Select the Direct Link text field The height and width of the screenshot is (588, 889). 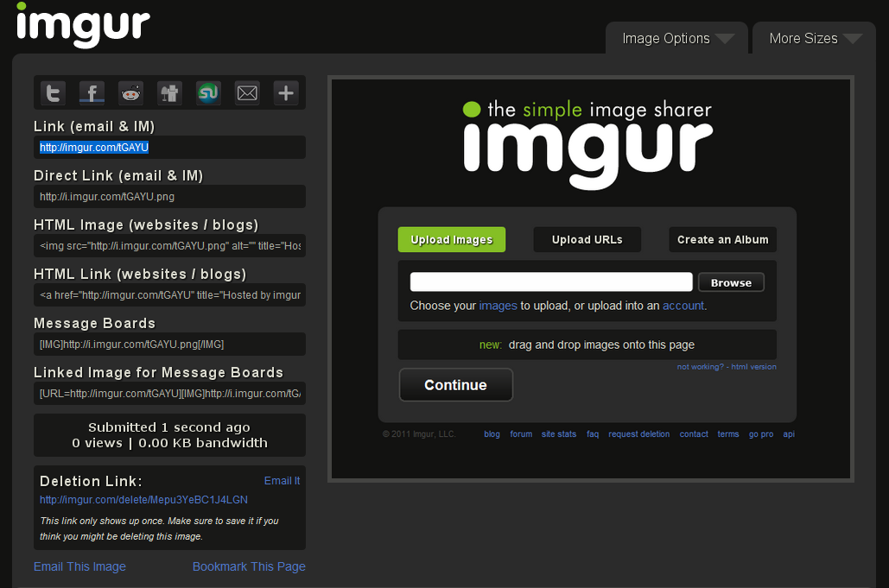[169, 196]
